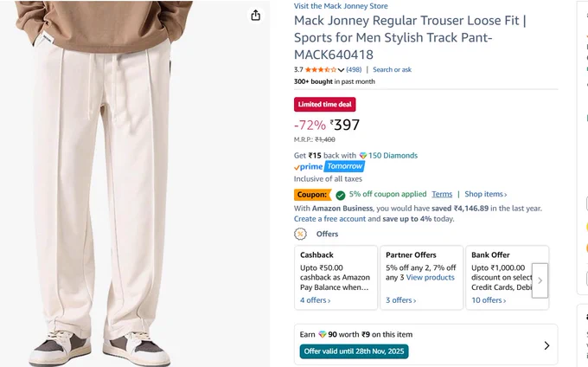The width and height of the screenshot is (588, 367).
Task: Open the Cashback 4 offers link
Action: pyautogui.click(x=315, y=300)
